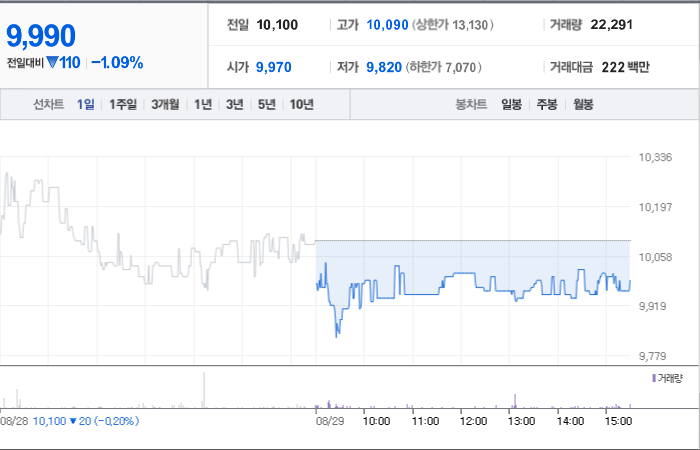Click the 거래량 legend purple marker
The image size is (700, 450).
click(x=654, y=379)
